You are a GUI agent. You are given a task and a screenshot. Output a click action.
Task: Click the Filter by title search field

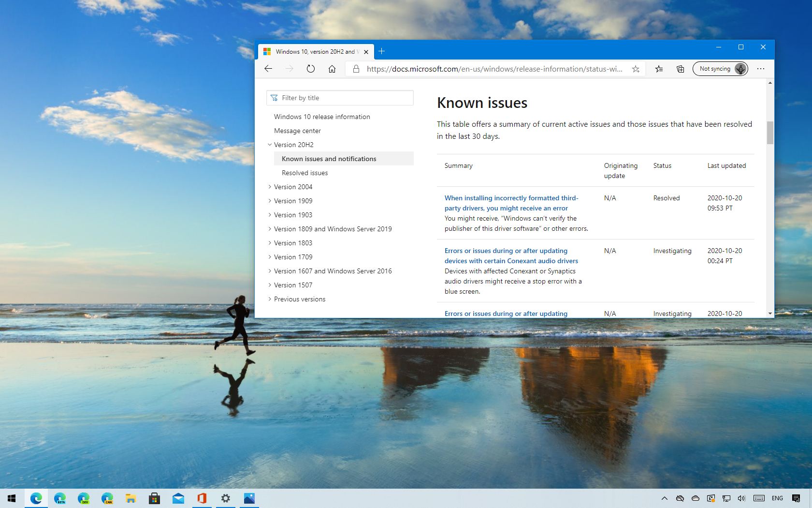340,98
